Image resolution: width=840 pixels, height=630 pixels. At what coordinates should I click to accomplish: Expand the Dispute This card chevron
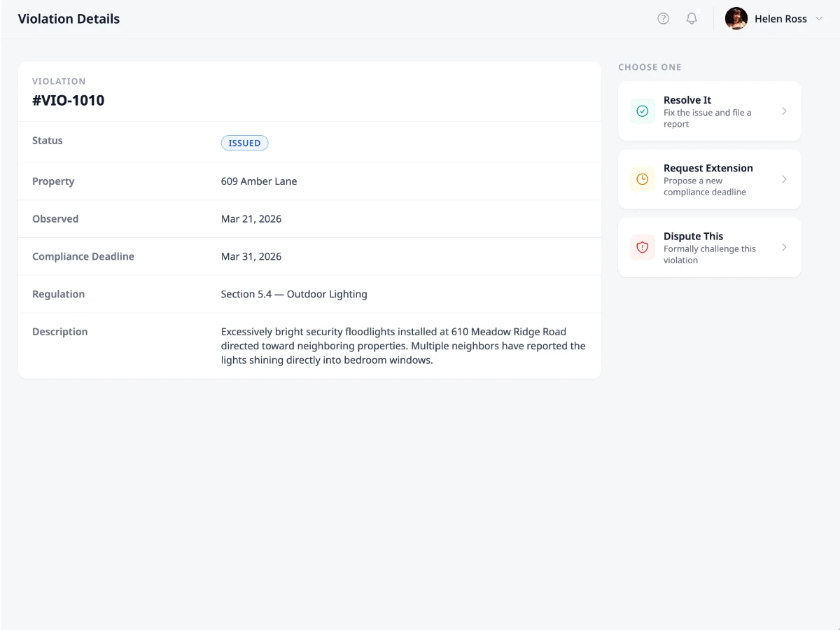(x=785, y=246)
